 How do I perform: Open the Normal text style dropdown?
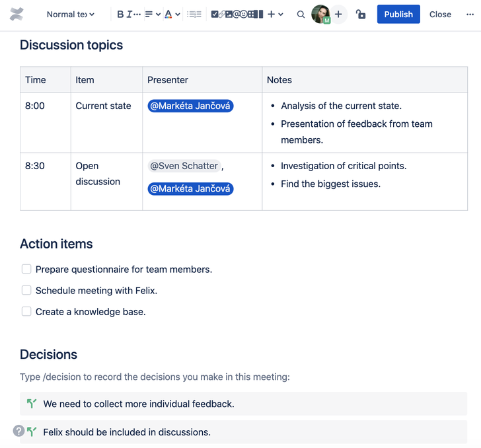click(70, 15)
